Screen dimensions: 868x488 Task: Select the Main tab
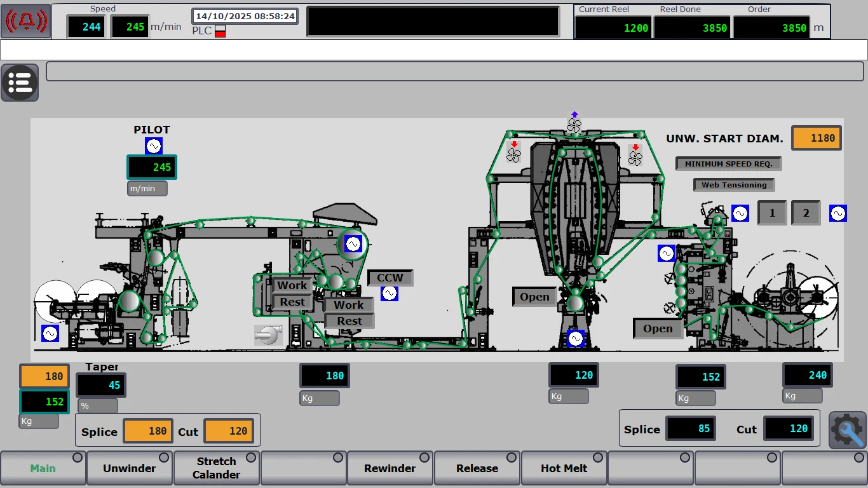43,468
